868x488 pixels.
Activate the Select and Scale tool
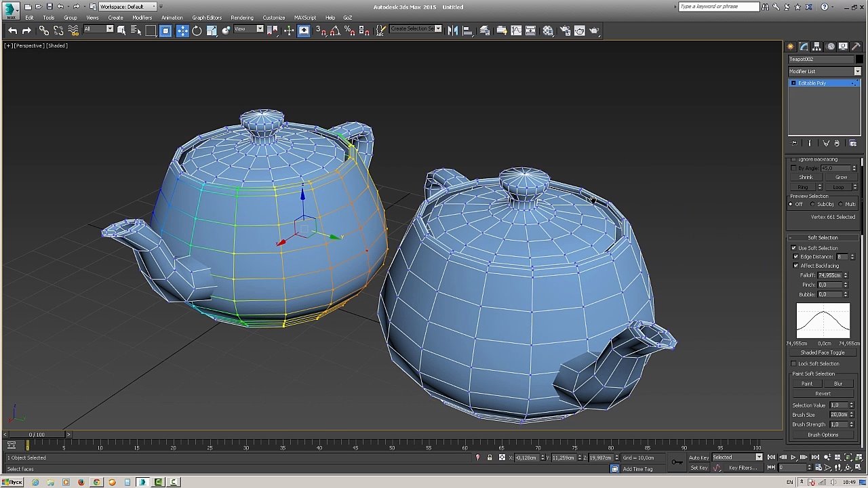[212, 30]
